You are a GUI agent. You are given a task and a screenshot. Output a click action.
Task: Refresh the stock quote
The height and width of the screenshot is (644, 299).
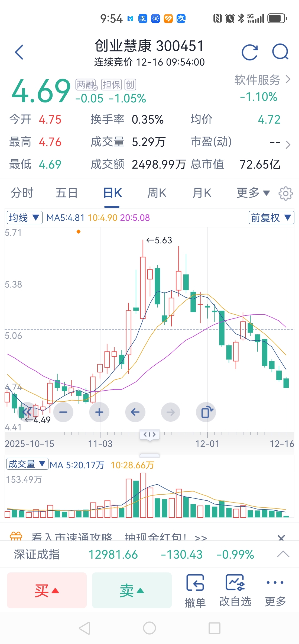tap(249, 52)
